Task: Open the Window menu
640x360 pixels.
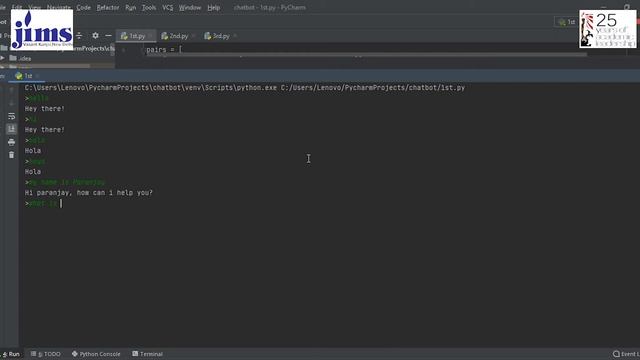Action: pyautogui.click(x=190, y=7)
